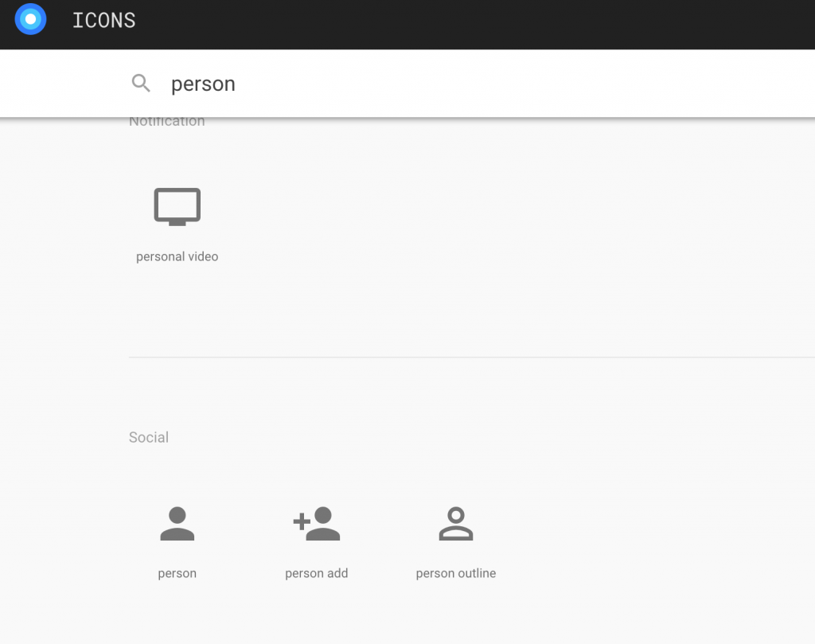The image size is (815, 644).
Task: Click the 'person outline' label
Action: coord(456,573)
